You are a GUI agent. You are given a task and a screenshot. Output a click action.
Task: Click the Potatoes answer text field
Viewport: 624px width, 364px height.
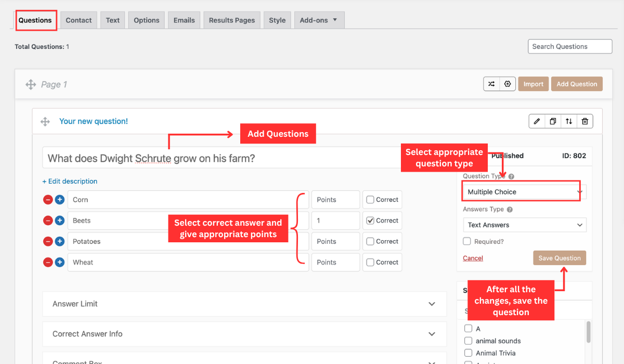(188, 241)
